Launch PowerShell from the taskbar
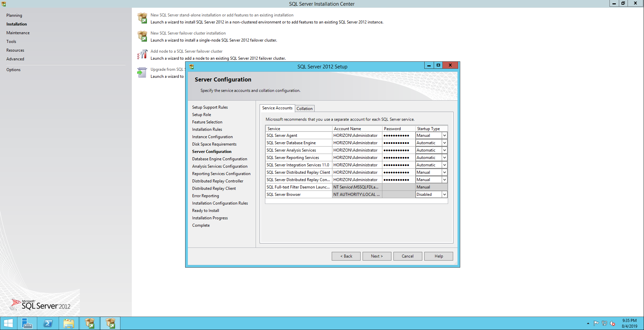 (x=48, y=323)
